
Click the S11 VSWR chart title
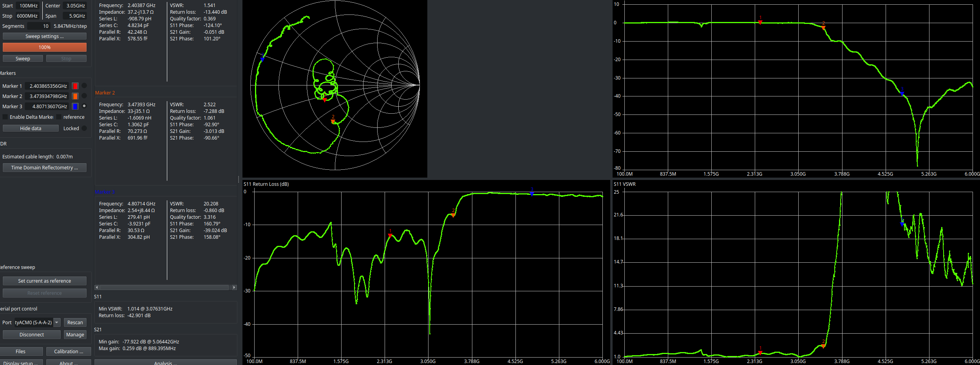624,184
